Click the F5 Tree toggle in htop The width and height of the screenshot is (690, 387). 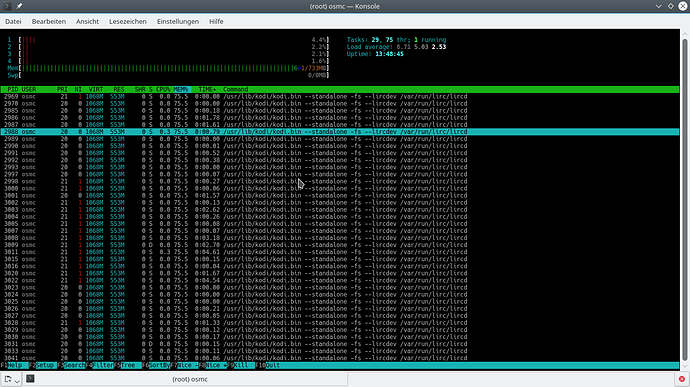pyautogui.click(x=128, y=365)
